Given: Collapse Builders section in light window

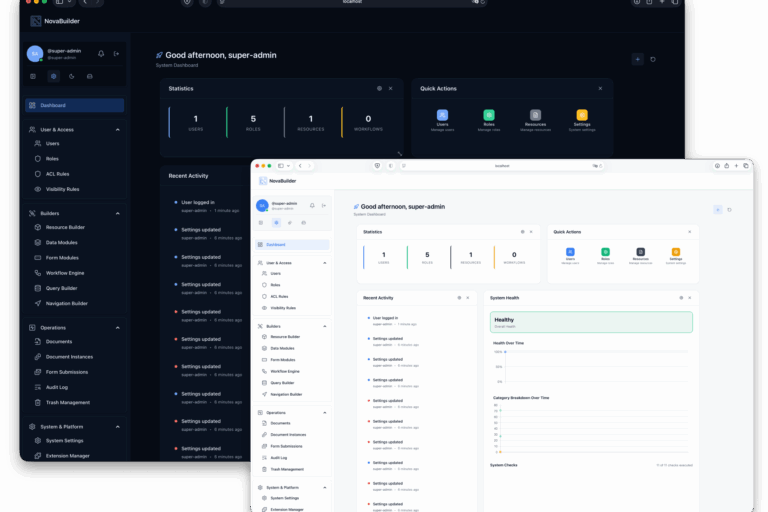Looking at the screenshot, I should [325, 326].
